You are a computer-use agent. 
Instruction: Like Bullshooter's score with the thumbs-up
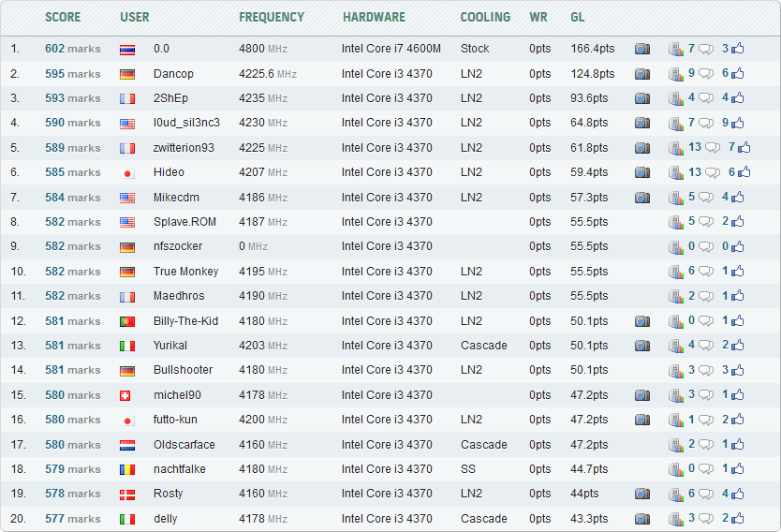click(737, 370)
